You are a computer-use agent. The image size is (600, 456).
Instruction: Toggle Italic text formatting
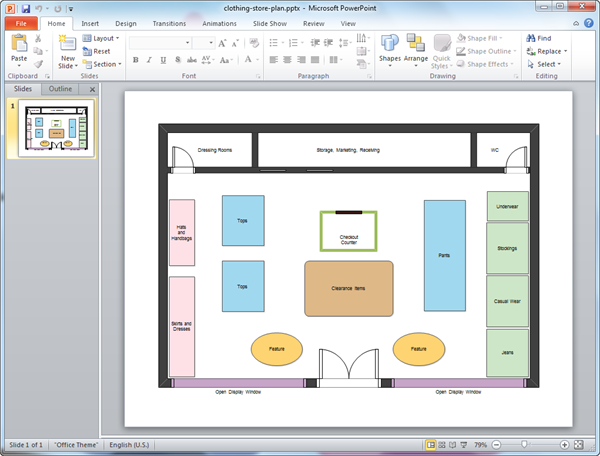point(149,60)
